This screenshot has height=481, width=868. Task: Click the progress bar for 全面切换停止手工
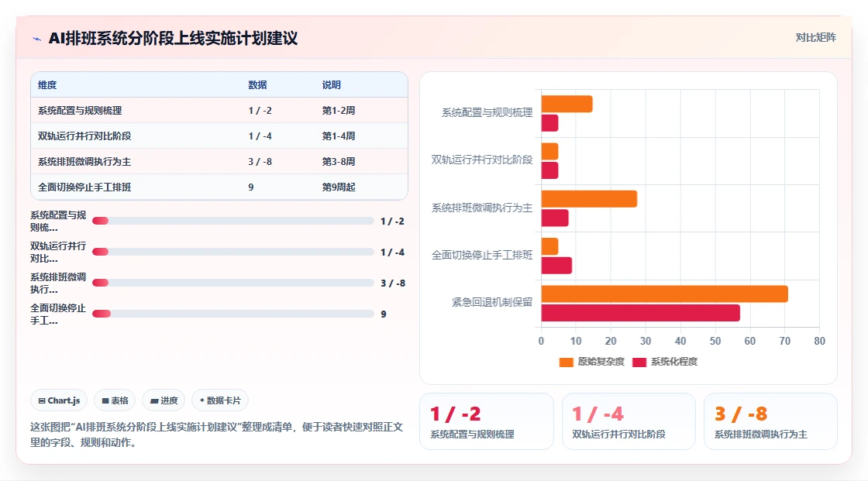pyautogui.click(x=233, y=314)
